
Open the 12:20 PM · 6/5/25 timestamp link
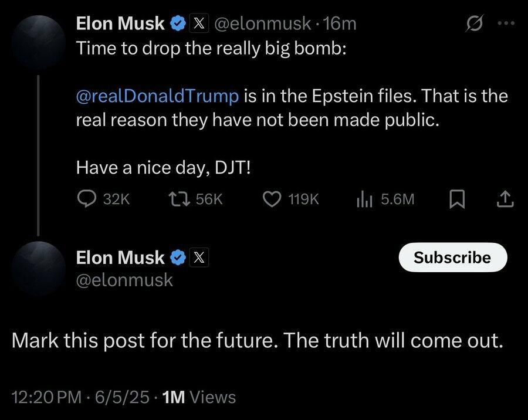point(80,397)
